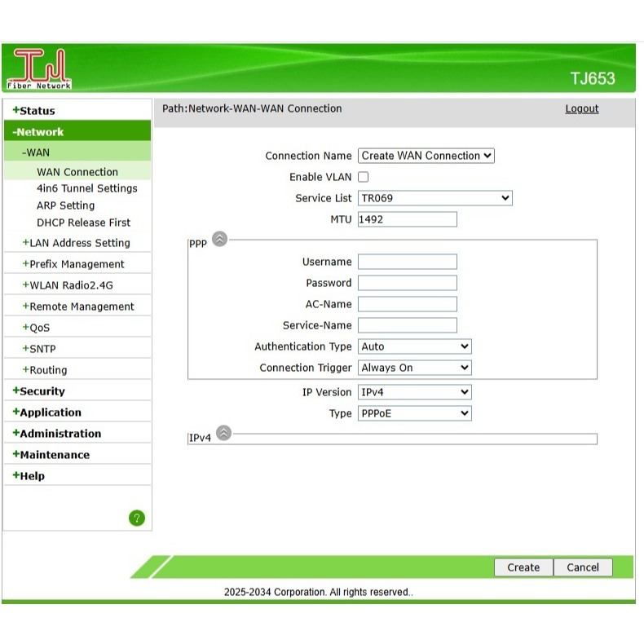The width and height of the screenshot is (644, 644).
Task: Focus the MTU text field
Action: coord(407,219)
